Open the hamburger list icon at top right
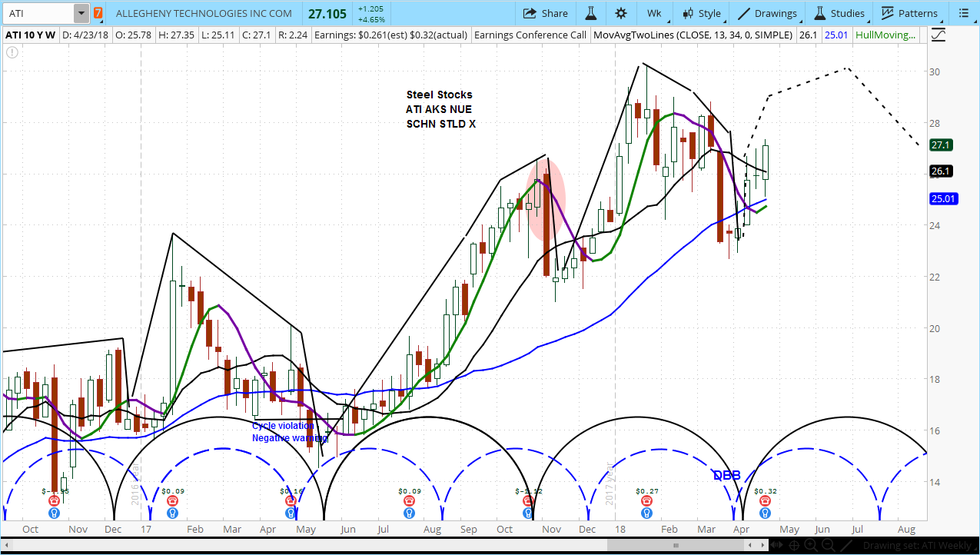Image resolution: width=980 pixels, height=555 pixels. pos(965,13)
